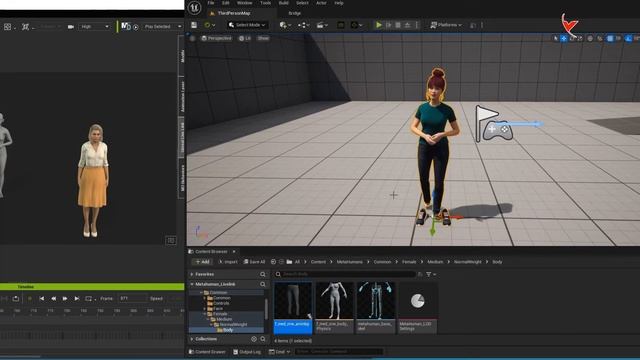Open the Window menu
Viewport: 640px width, 360px height.
coord(244,3)
